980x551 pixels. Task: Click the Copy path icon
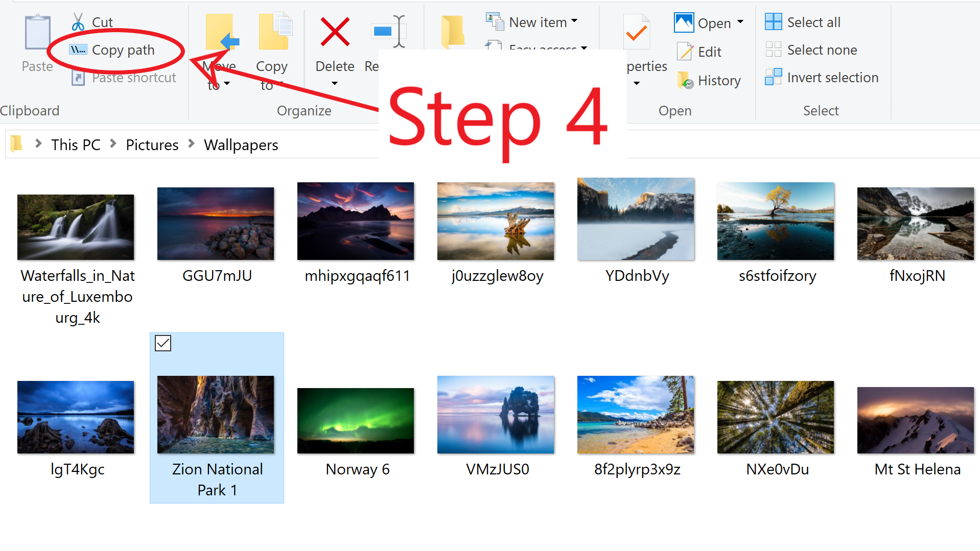[78, 50]
